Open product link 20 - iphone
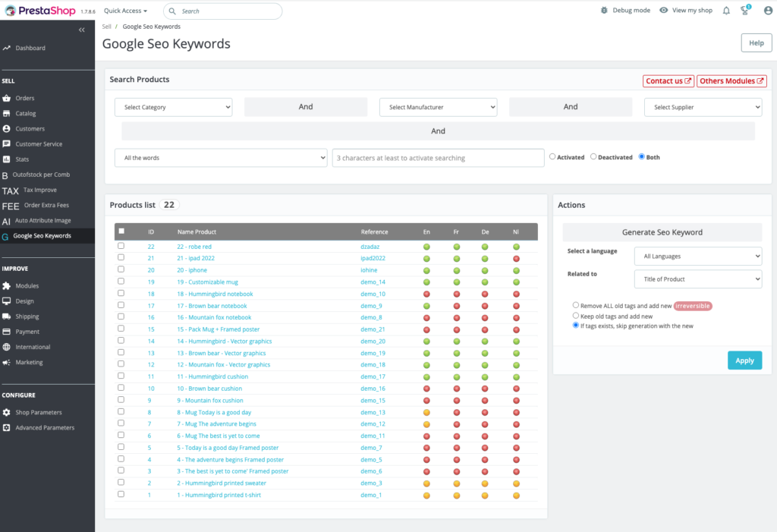This screenshot has height=532, width=777. 192,270
